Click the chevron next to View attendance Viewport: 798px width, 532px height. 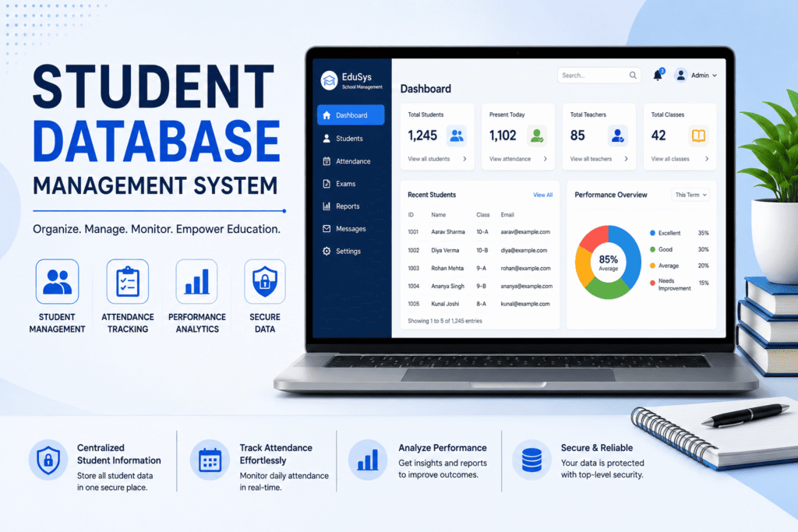coord(545,159)
